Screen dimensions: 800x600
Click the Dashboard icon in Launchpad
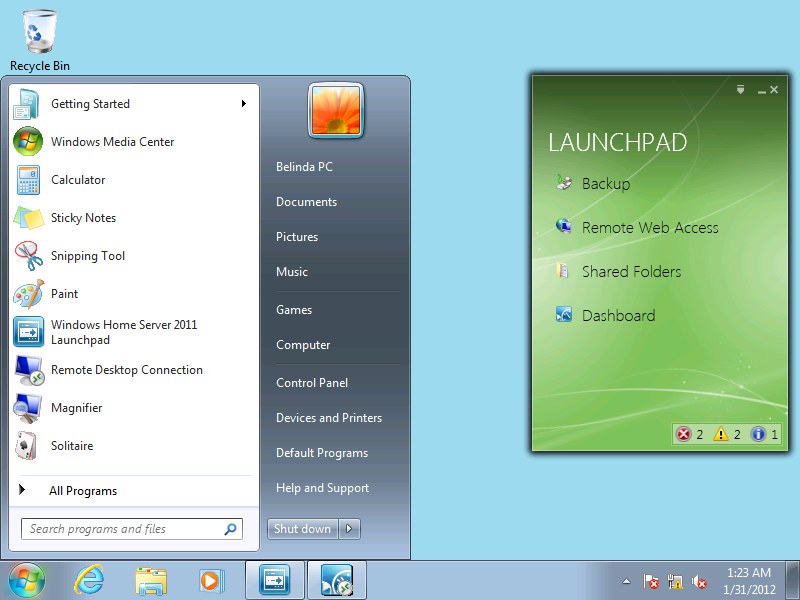pos(563,314)
